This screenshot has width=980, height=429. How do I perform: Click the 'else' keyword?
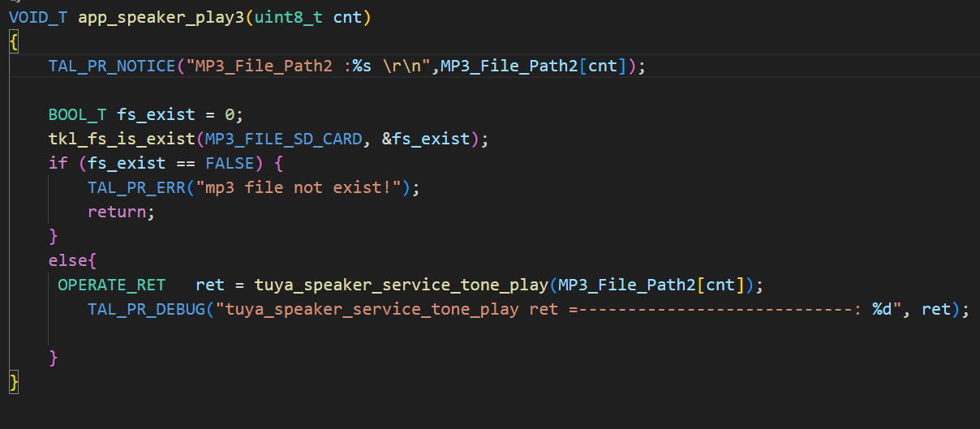click(68, 260)
